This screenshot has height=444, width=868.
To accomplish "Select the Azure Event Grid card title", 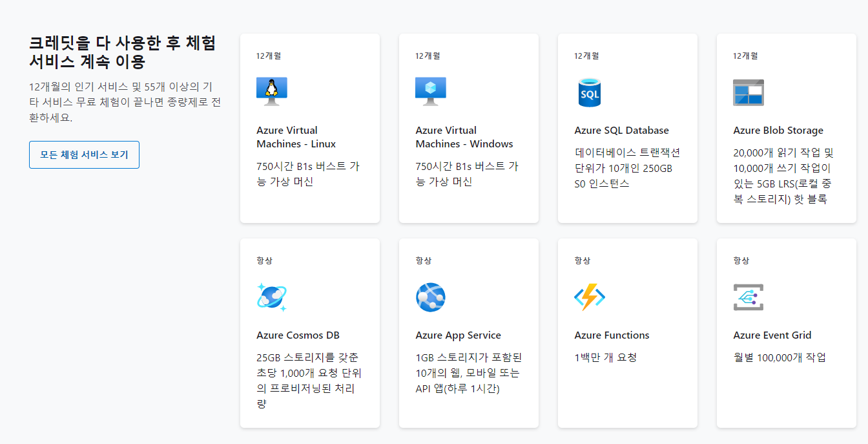I will [x=772, y=335].
